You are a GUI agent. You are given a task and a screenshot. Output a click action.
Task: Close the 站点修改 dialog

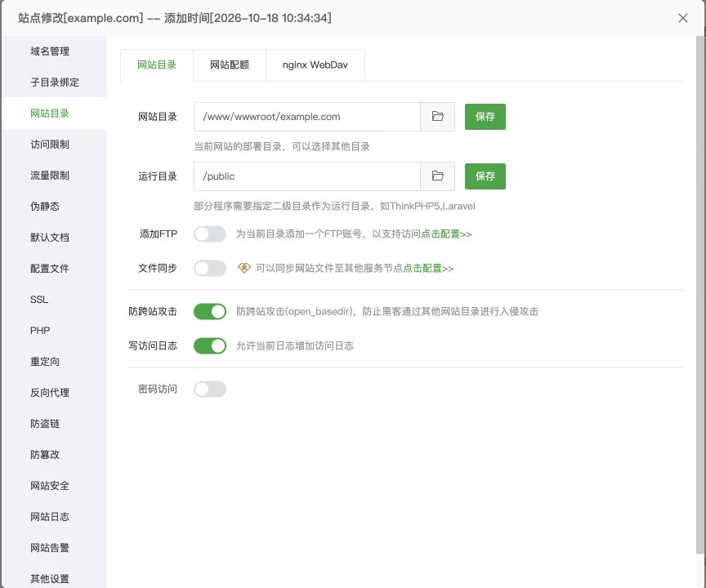pyautogui.click(x=682, y=18)
